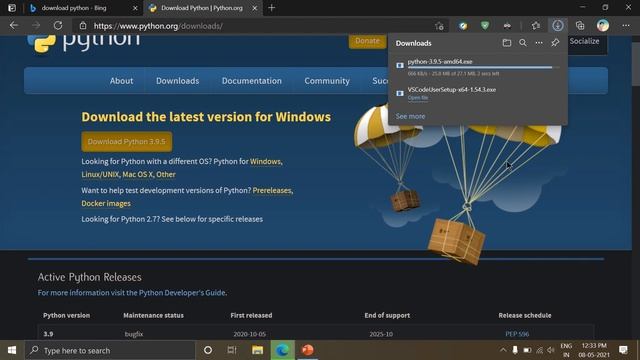Reload the page with refresh icon

pyautogui.click(x=58, y=26)
